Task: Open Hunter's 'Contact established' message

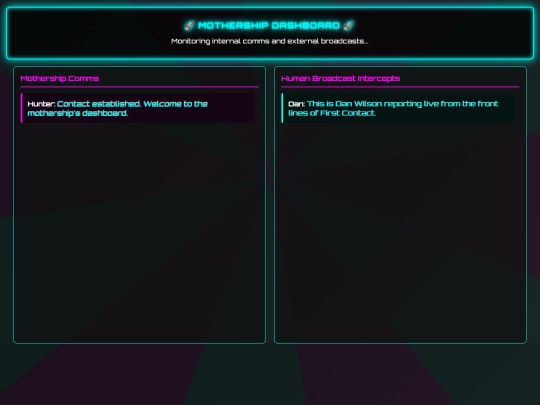Action: point(138,108)
